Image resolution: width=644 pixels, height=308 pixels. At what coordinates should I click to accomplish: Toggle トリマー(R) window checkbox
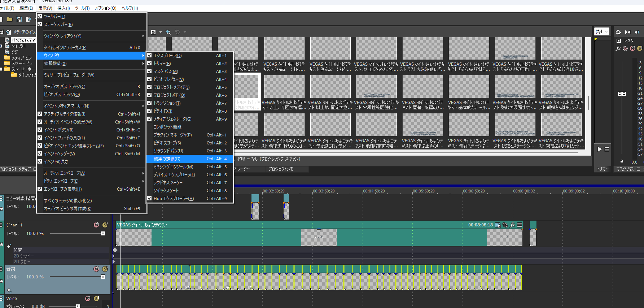(x=149, y=63)
